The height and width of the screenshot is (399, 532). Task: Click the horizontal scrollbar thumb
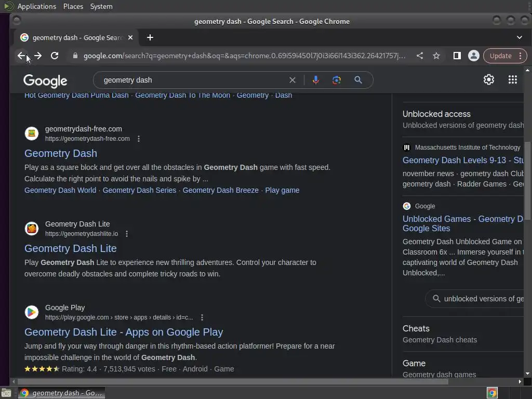pyautogui.click(x=232, y=382)
